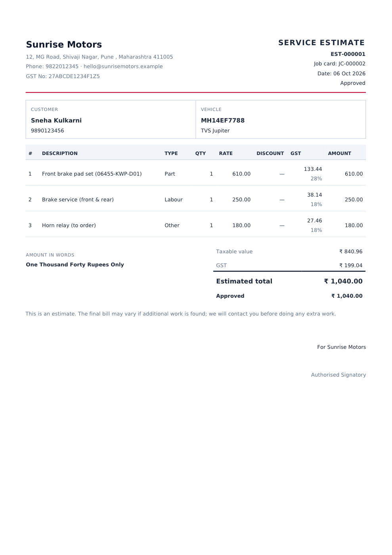The image size is (392, 555).
Task: Select "Front brake pad set (06455-KWP-D01)" description
Action: pos(92,174)
